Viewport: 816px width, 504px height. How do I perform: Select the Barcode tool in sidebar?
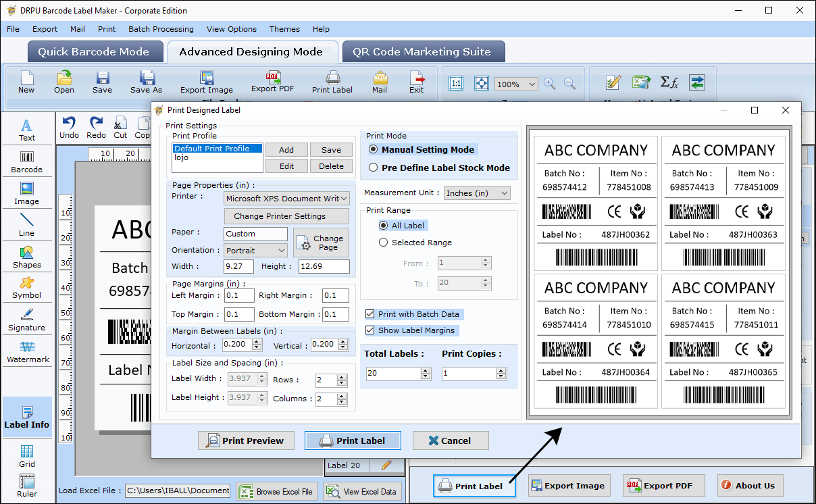pyautogui.click(x=27, y=161)
